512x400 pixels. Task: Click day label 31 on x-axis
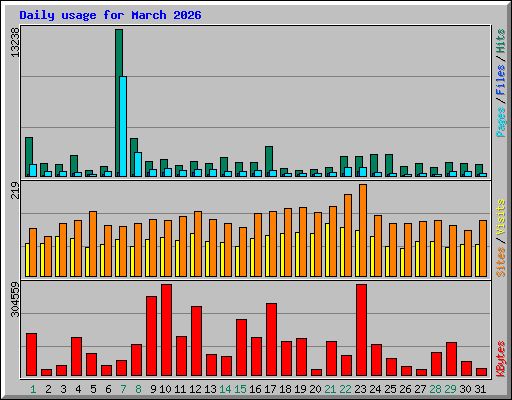click(x=480, y=389)
